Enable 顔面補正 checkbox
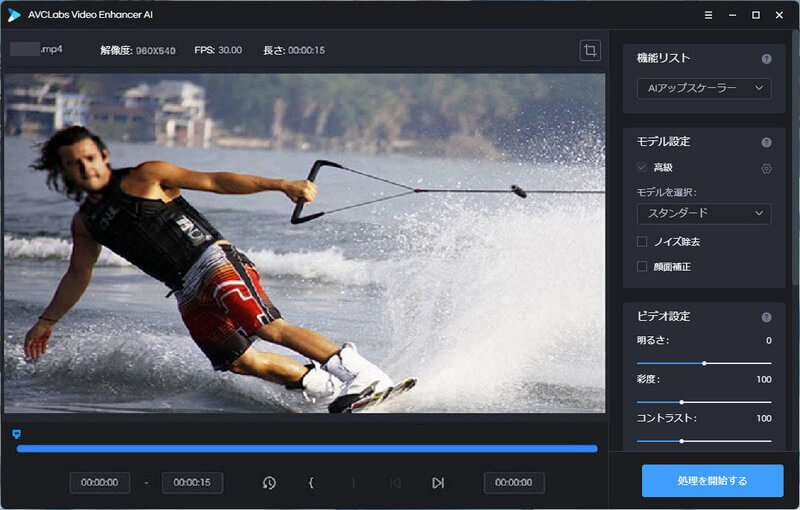The image size is (800, 510). pos(642,266)
